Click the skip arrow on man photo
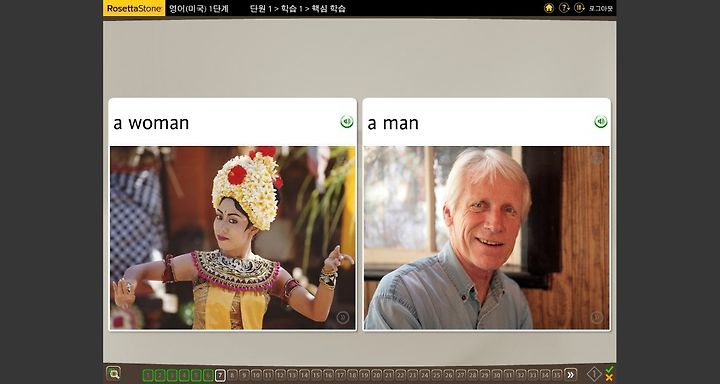 point(596,317)
